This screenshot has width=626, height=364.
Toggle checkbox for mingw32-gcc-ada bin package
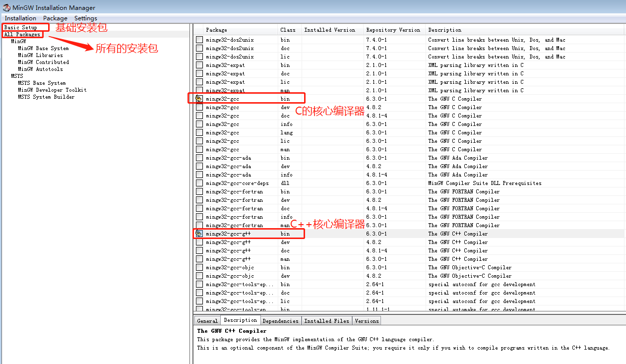(x=199, y=158)
